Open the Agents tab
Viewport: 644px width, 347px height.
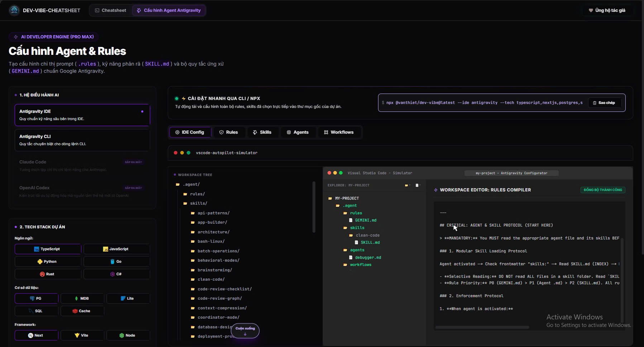297,132
